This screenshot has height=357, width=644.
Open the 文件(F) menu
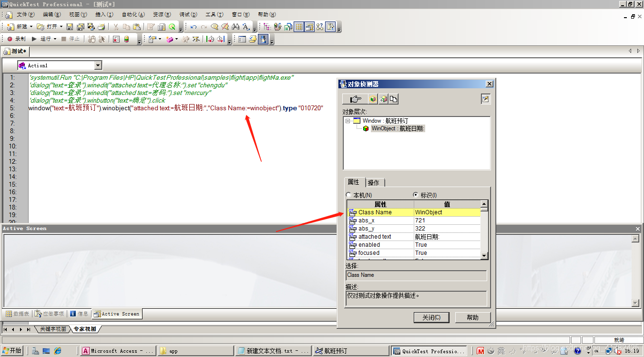pos(25,15)
